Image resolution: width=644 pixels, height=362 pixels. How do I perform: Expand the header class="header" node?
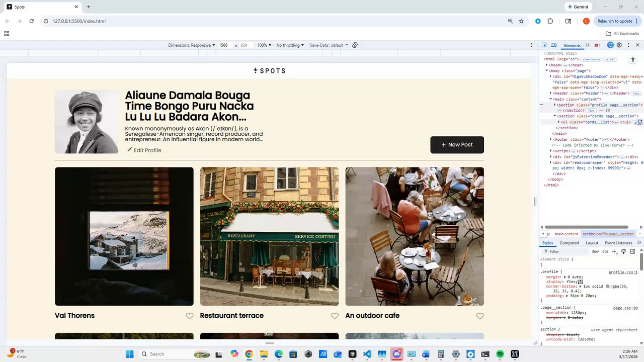click(x=551, y=94)
